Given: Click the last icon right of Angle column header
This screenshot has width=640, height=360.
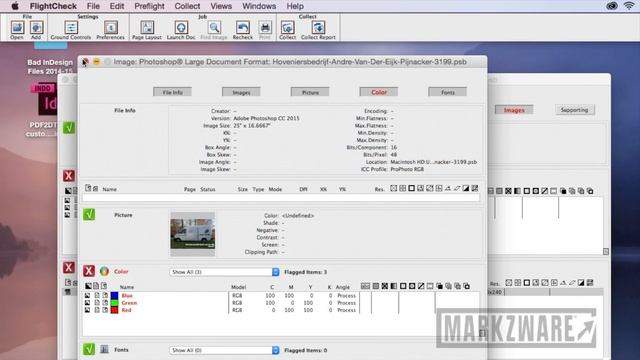Looking at the screenshot, I should [x=467, y=286].
